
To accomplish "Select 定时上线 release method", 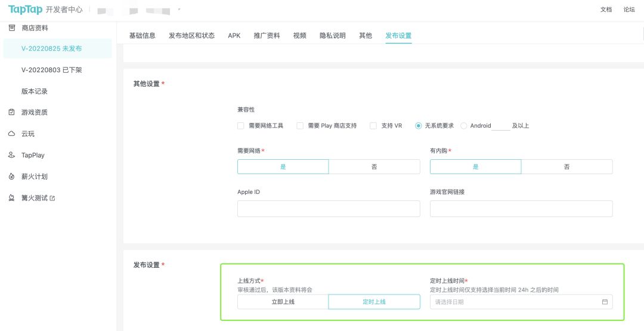I will pos(374,302).
